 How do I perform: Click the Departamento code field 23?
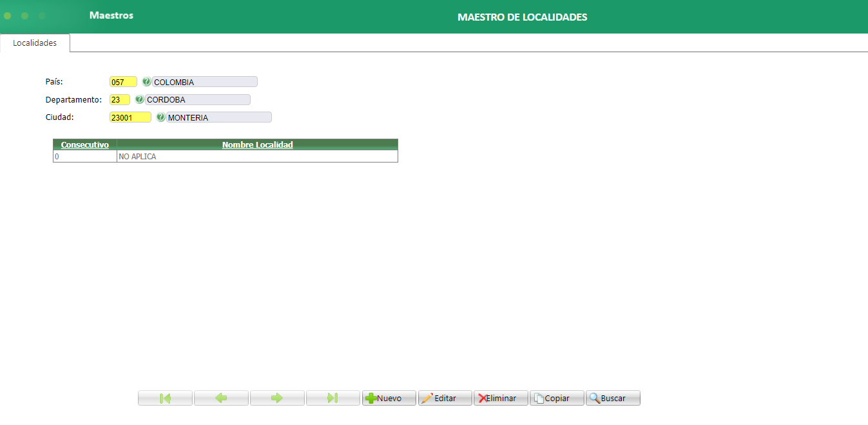point(120,100)
